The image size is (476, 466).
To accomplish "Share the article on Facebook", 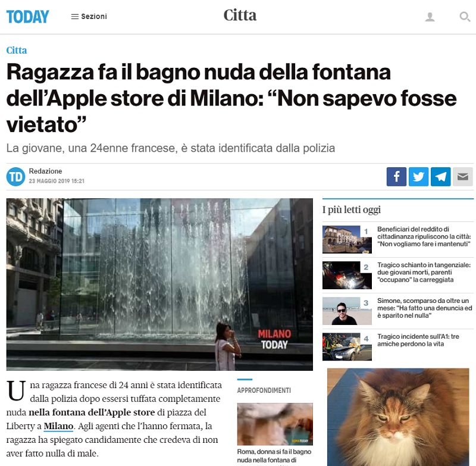I will click(x=396, y=176).
